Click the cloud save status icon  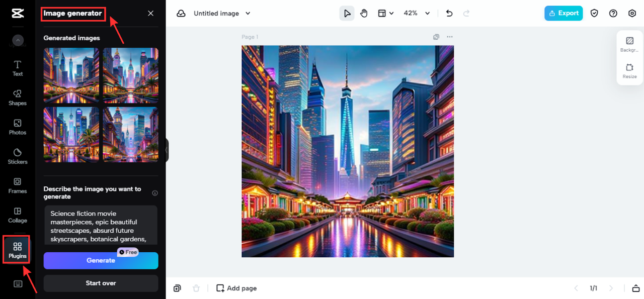[181, 14]
